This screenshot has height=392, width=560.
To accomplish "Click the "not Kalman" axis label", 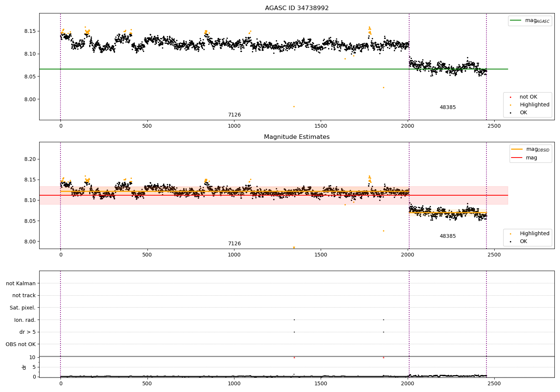I will click(21, 283).
